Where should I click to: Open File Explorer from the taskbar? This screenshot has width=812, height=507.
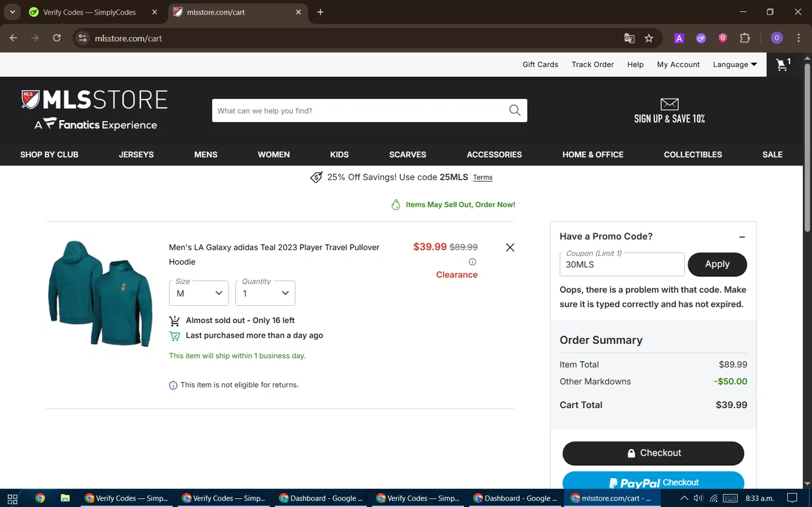coord(65,498)
